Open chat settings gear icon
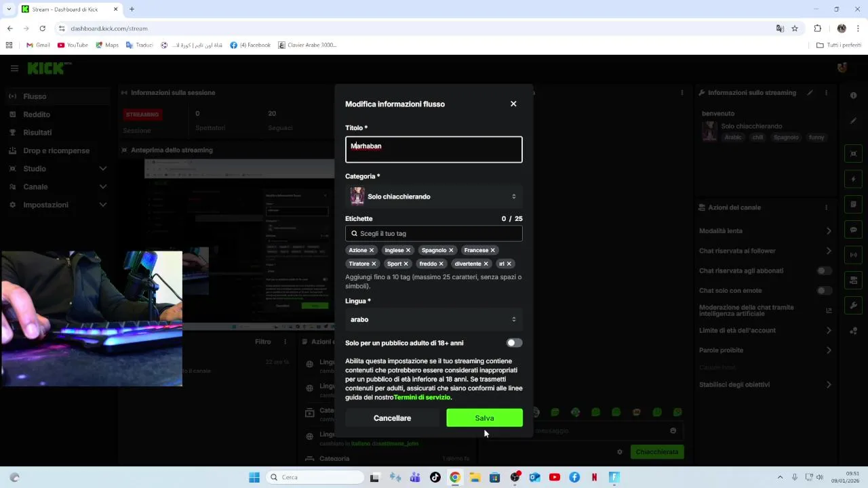 [x=619, y=451]
